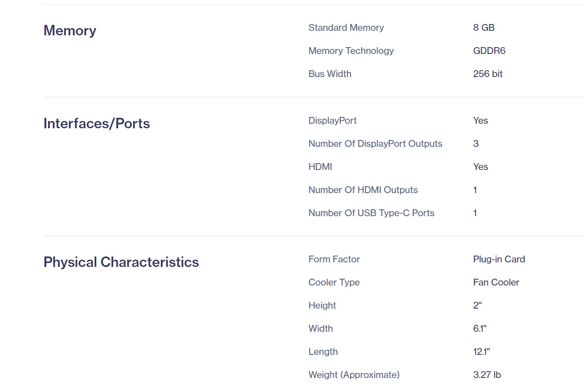Viewport: 584px width, 392px height.
Task: Click the Physical Characteristics heading
Action: [x=121, y=262]
